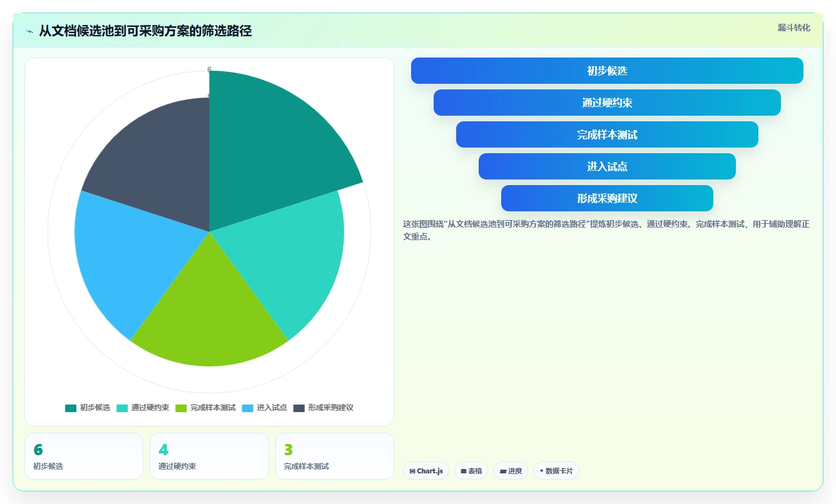
Task: Toggle 完成样本测试 legend entry in chart
Action: 206,408
